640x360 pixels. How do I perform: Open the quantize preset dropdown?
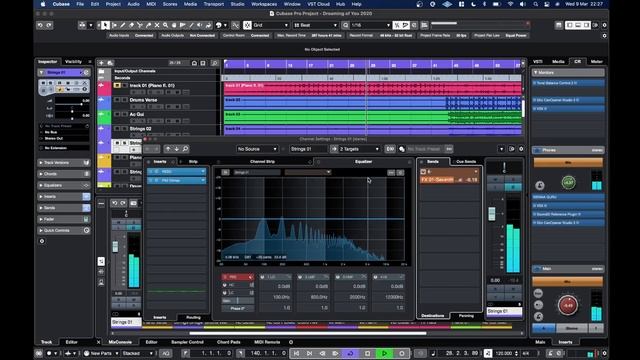tap(371, 25)
